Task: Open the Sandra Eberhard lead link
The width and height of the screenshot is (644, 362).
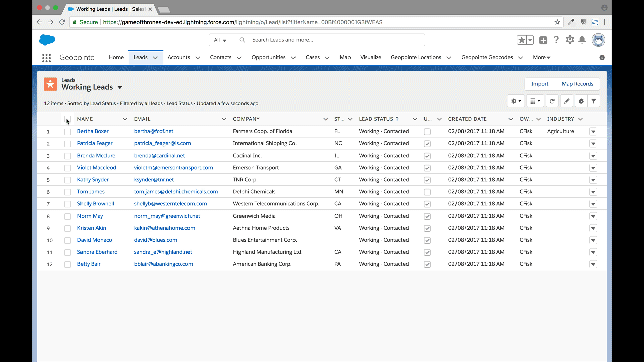Action: click(97, 252)
